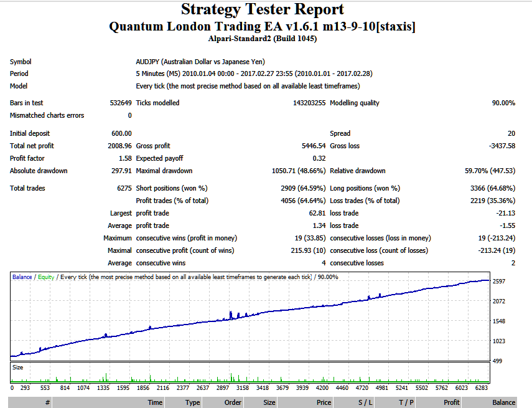Click consecutive wins value '19 (33.85)'

pyautogui.click(x=310, y=238)
